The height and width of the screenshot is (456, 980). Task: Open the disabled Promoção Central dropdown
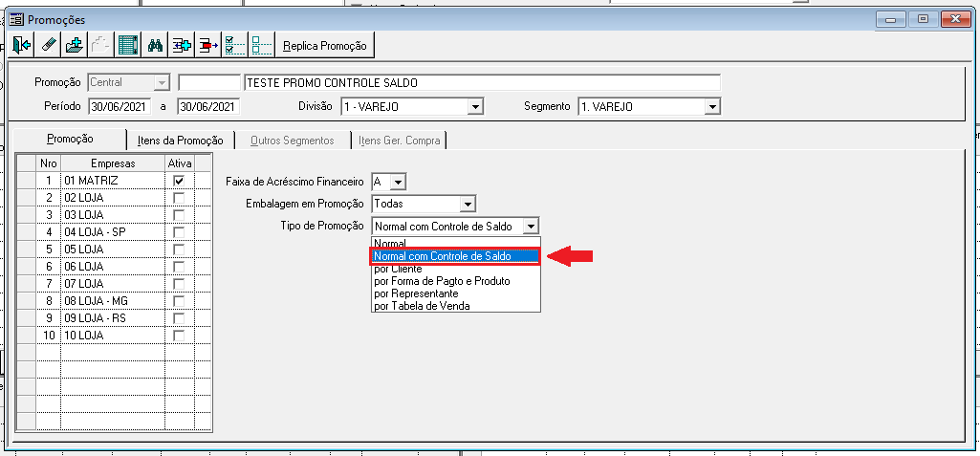[162, 82]
